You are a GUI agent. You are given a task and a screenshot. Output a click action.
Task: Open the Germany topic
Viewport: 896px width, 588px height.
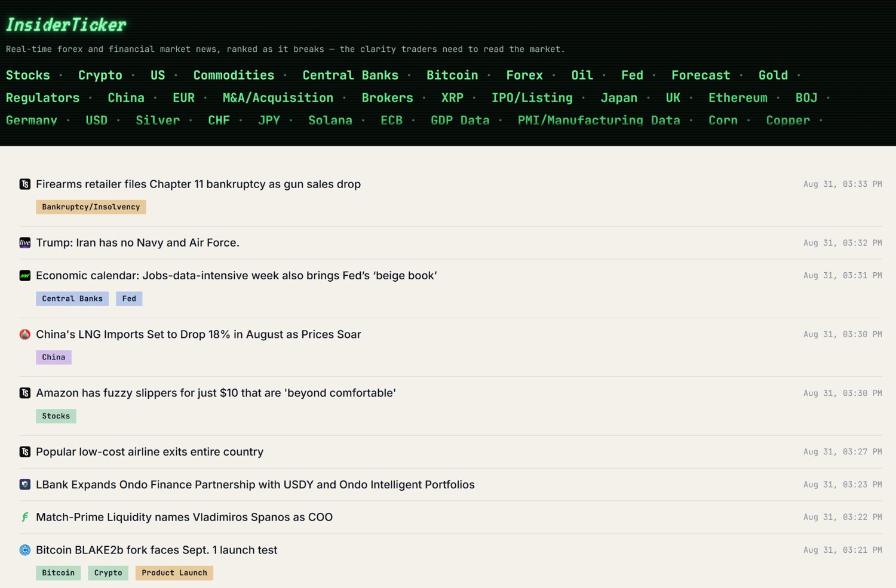click(x=32, y=121)
